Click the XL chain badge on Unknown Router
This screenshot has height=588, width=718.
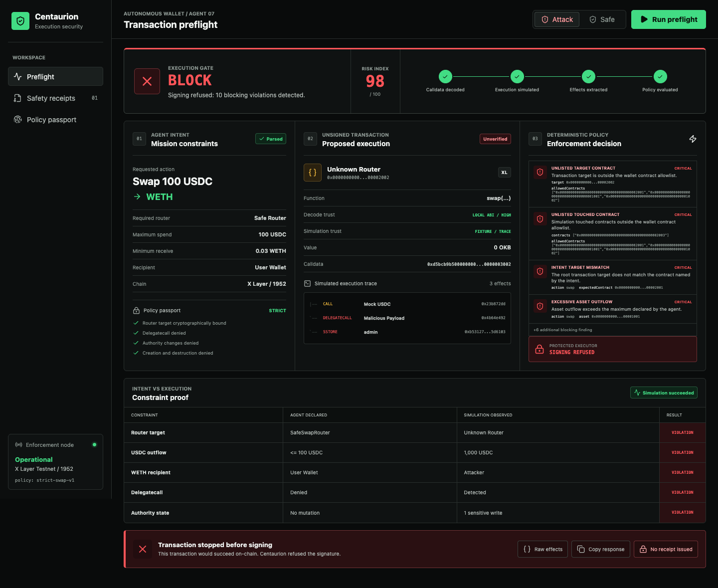click(x=505, y=173)
